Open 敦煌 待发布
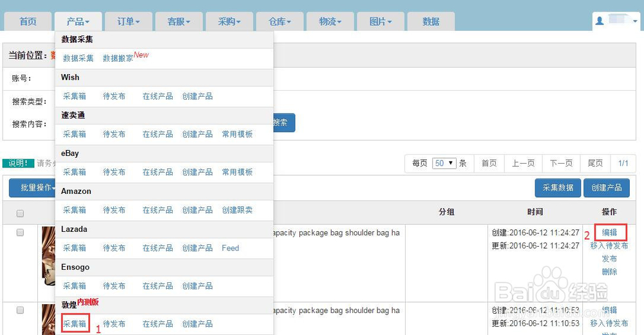This screenshot has width=644, height=335. (114, 324)
